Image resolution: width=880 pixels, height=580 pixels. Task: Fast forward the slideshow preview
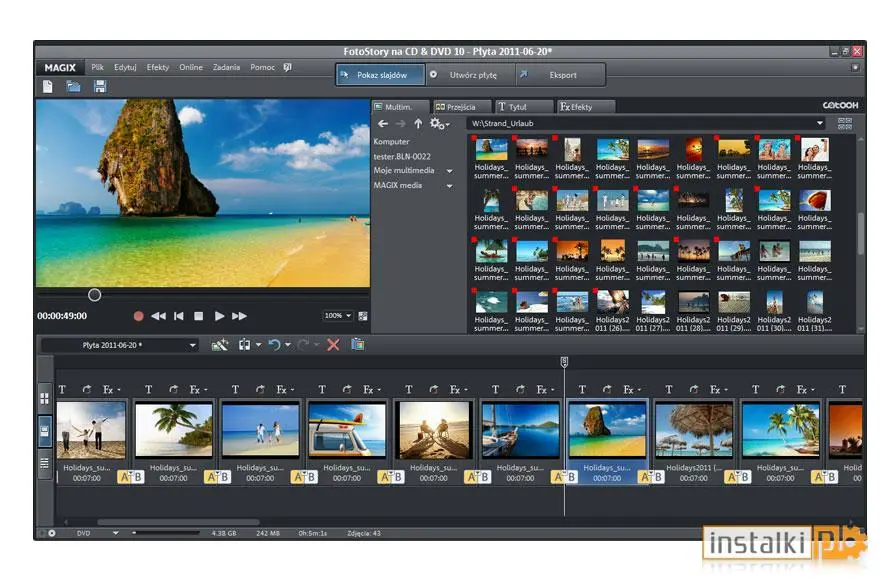(240, 316)
